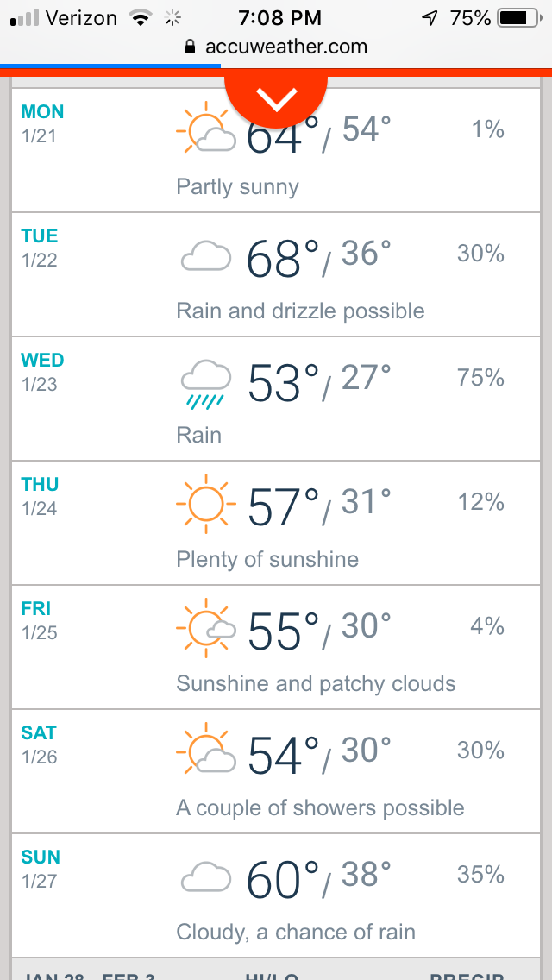This screenshot has width=552, height=980.
Task: Select the THU 1/24 day label
Action: 41,494
